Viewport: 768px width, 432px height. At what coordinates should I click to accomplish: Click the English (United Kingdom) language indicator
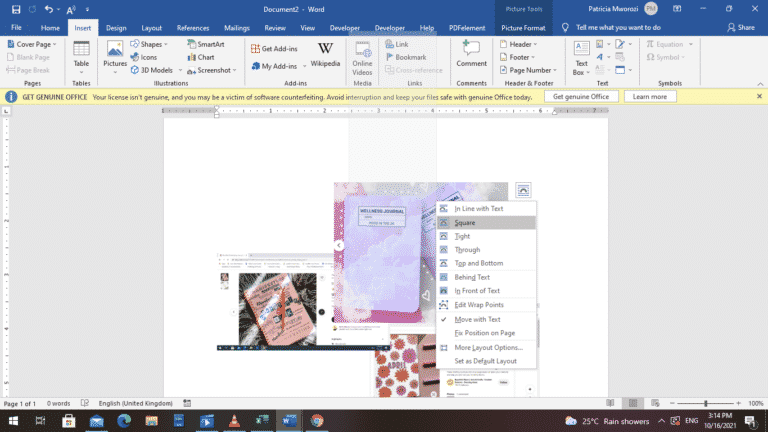coord(136,403)
